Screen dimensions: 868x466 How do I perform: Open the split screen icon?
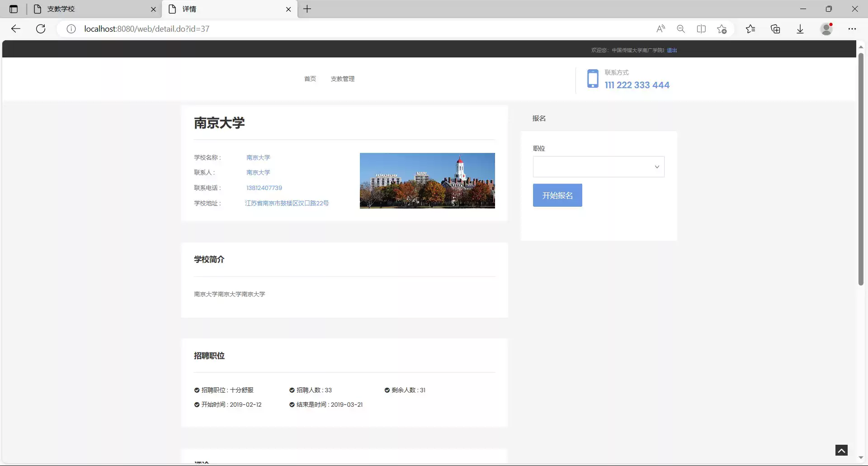pos(701,29)
